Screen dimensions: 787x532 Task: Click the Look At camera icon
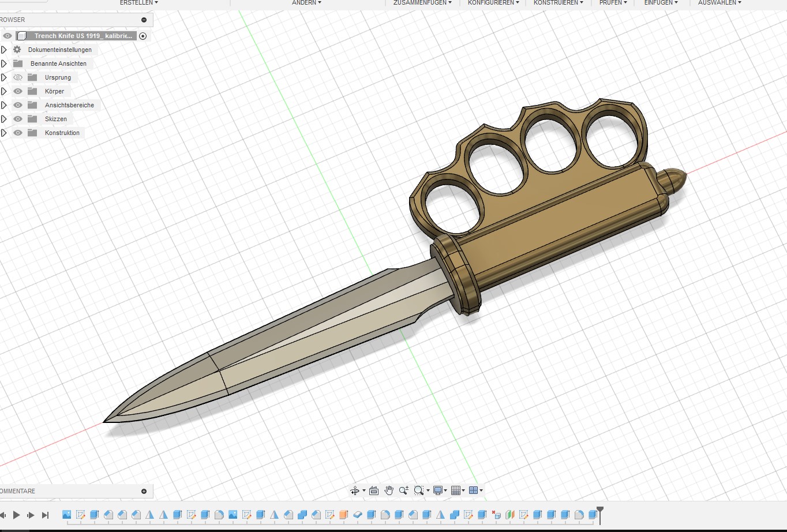(x=374, y=490)
